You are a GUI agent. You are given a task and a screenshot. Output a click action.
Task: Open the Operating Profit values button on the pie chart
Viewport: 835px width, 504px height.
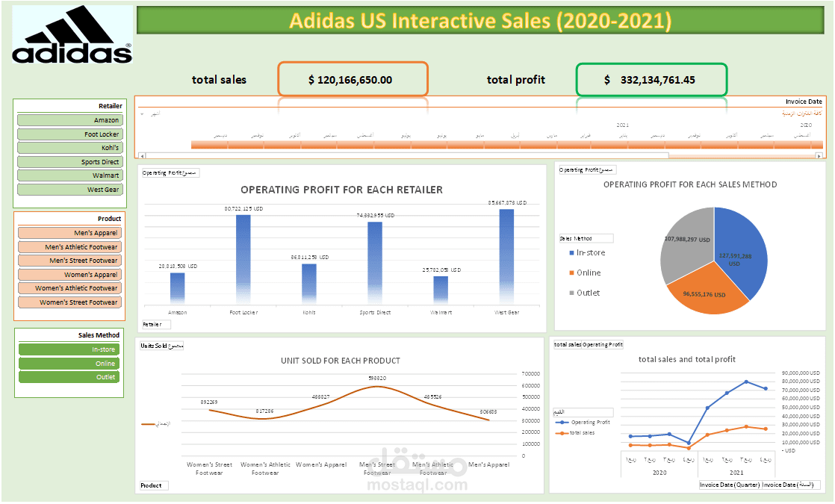[x=587, y=169]
